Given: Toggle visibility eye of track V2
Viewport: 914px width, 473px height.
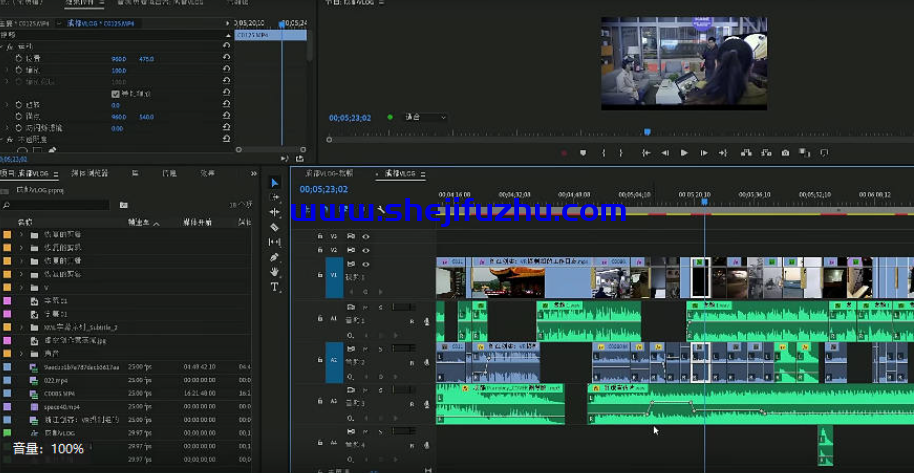Looking at the screenshot, I should click(x=366, y=250).
